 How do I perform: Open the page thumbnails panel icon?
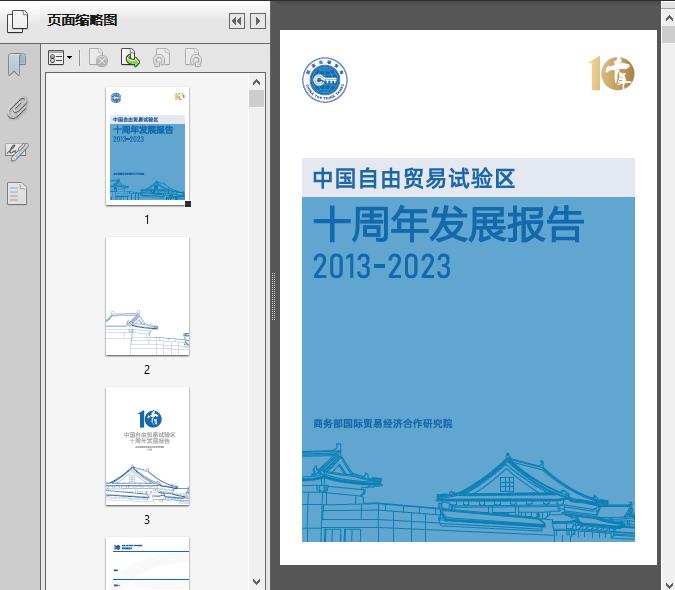17,21
